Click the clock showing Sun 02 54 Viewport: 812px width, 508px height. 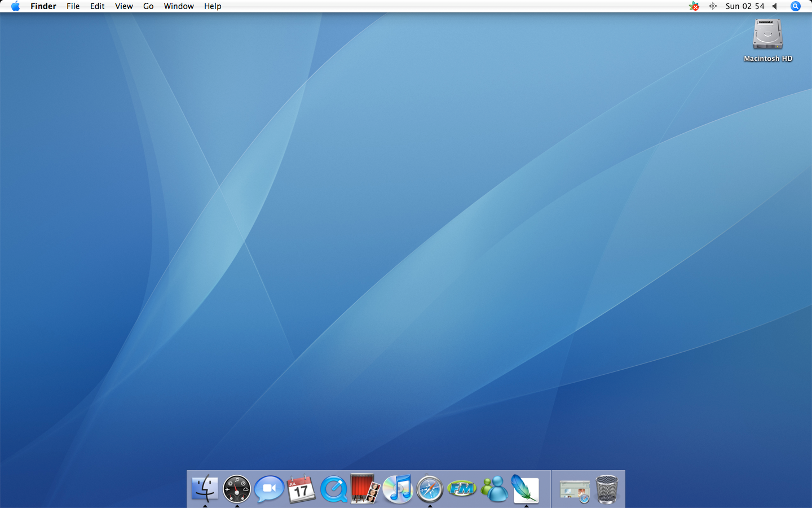pyautogui.click(x=745, y=6)
